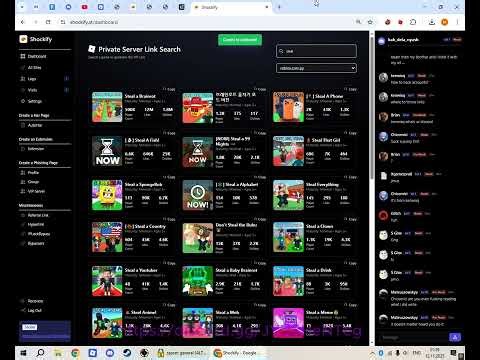Open the Logs icon in sidebar
This screenshot has width=480, height=360.
23,79
